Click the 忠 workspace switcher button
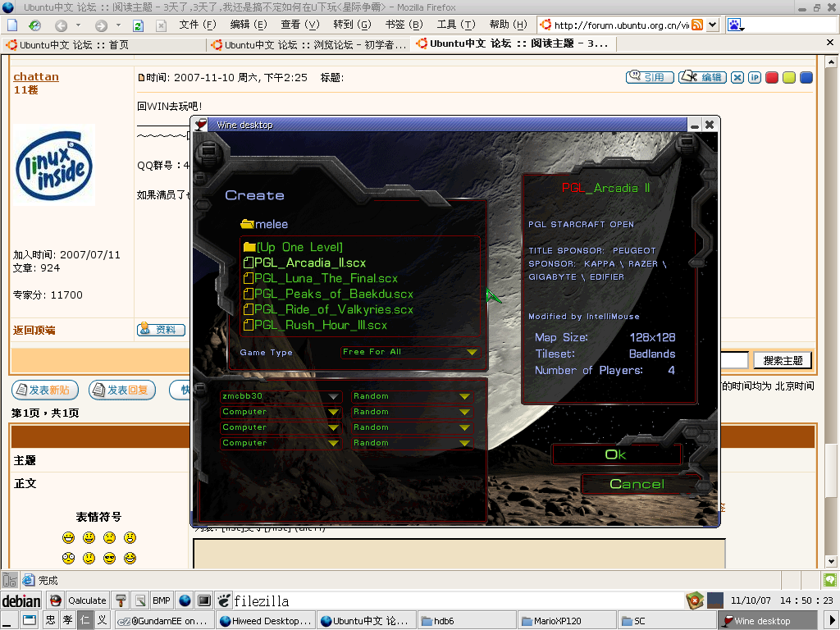Image resolution: width=840 pixels, height=630 pixels. (50, 620)
